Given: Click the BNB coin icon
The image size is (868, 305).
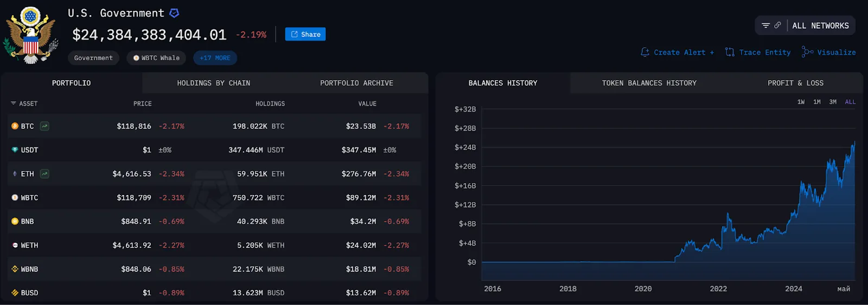Looking at the screenshot, I should click(x=15, y=222).
